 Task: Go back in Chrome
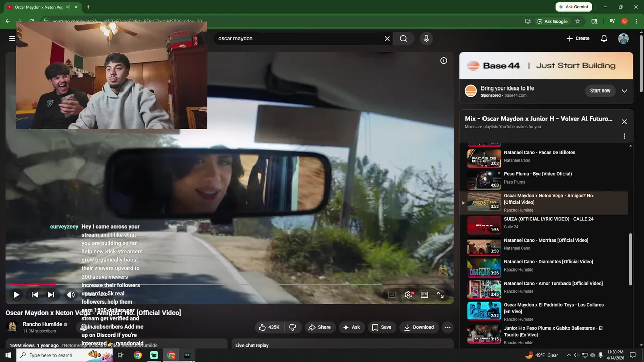7,21
